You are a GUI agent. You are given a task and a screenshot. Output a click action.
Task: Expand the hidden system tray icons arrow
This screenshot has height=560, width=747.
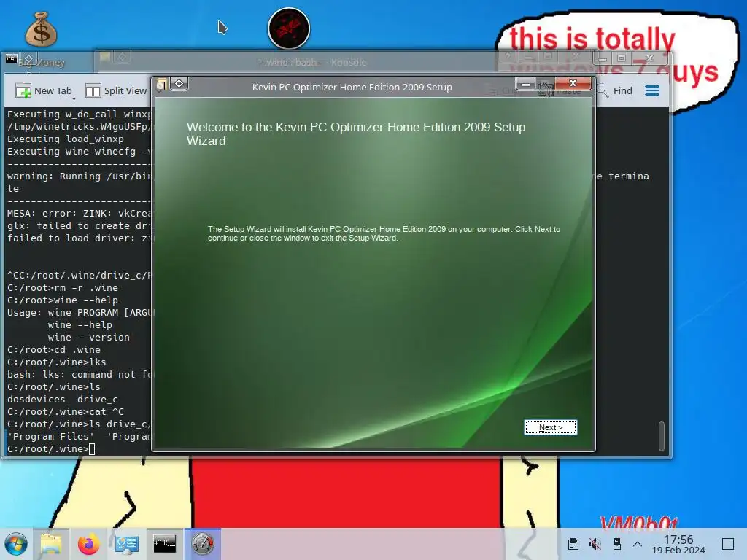click(x=638, y=544)
